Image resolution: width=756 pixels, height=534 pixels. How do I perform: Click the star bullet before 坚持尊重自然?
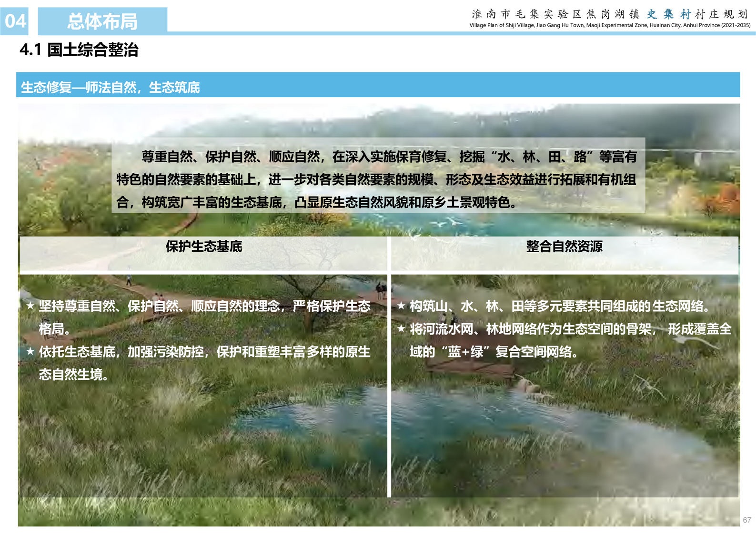tap(30, 306)
